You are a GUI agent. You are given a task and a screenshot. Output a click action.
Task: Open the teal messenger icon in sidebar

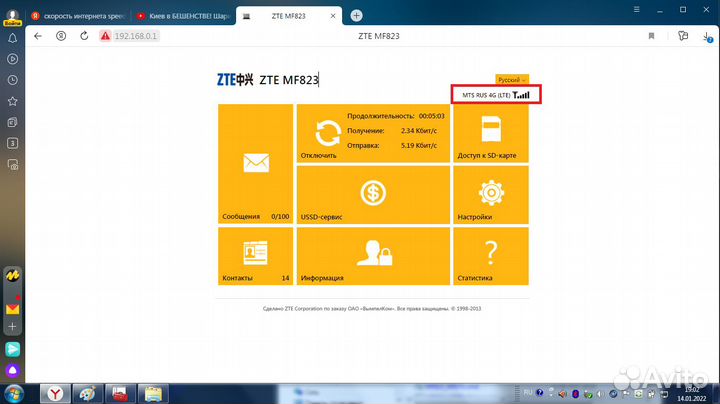click(12, 349)
